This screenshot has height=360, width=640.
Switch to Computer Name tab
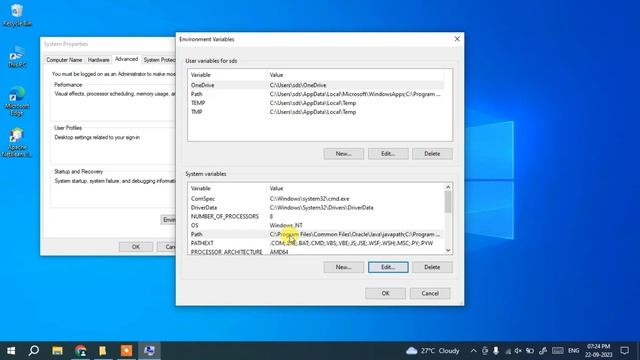[x=64, y=60]
